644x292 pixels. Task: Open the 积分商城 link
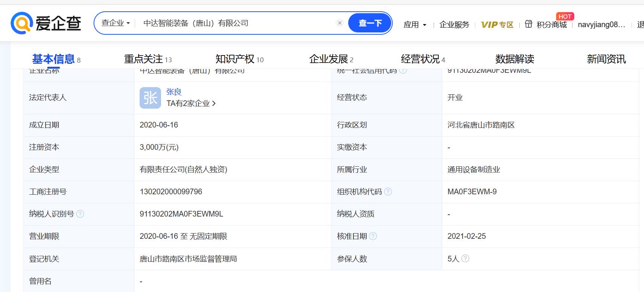[552, 25]
